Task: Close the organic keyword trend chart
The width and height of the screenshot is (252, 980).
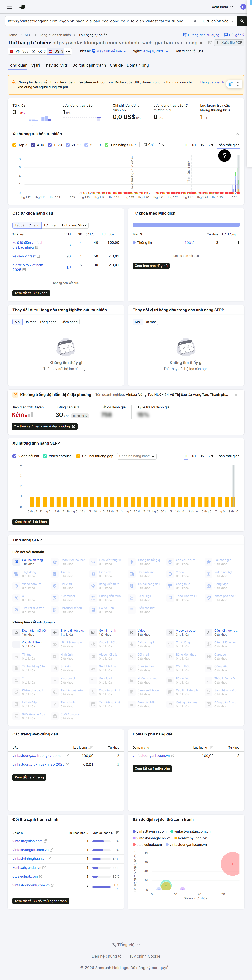Action: (238, 134)
